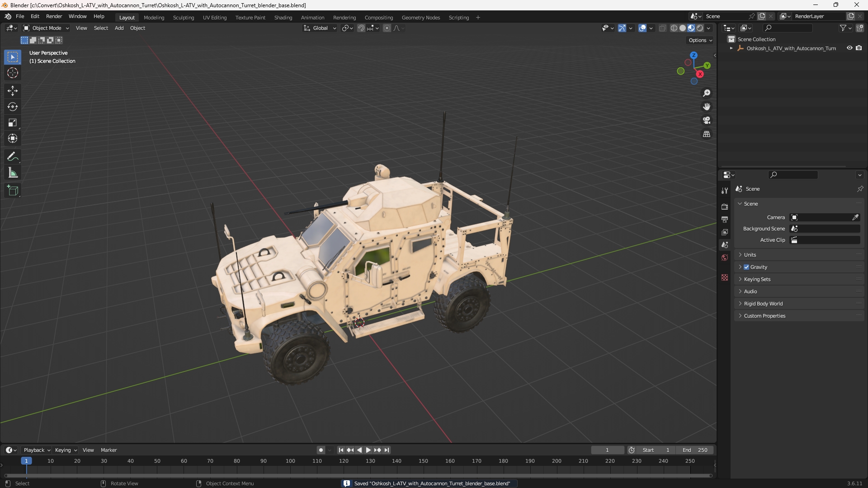Viewport: 868px width, 488px height.
Task: Toggle proportional editing icon
Action: point(387,28)
